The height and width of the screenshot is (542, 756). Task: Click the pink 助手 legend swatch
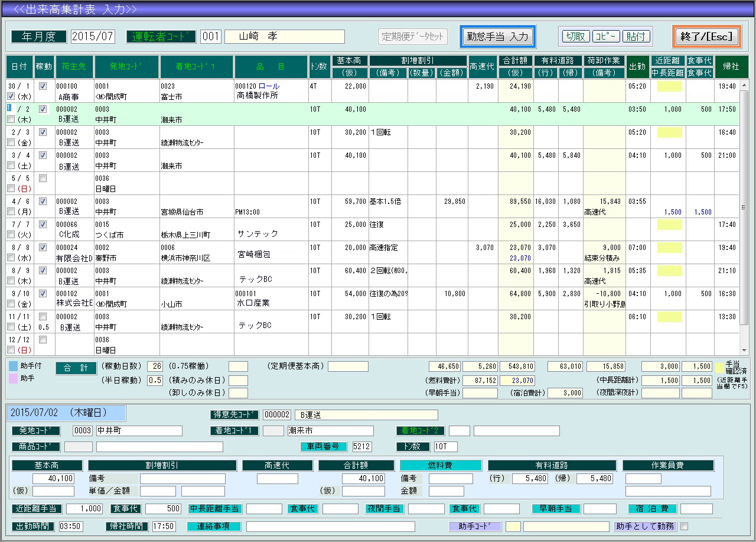pyautogui.click(x=13, y=378)
